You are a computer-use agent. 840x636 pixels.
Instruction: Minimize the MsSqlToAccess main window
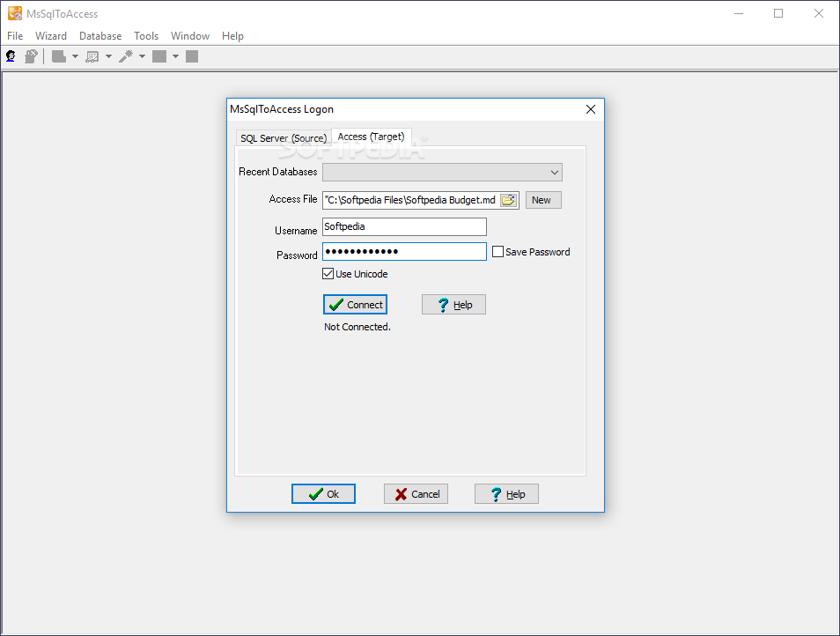pos(739,13)
